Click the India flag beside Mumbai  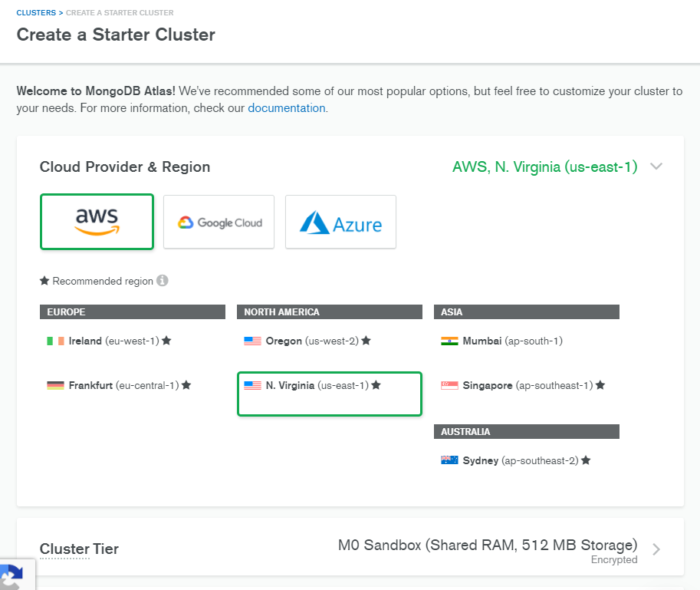(449, 341)
